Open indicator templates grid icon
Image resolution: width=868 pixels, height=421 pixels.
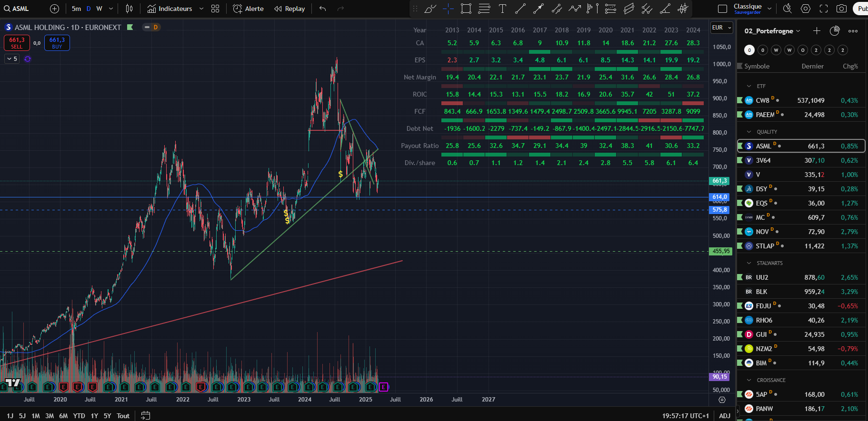tap(215, 9)
